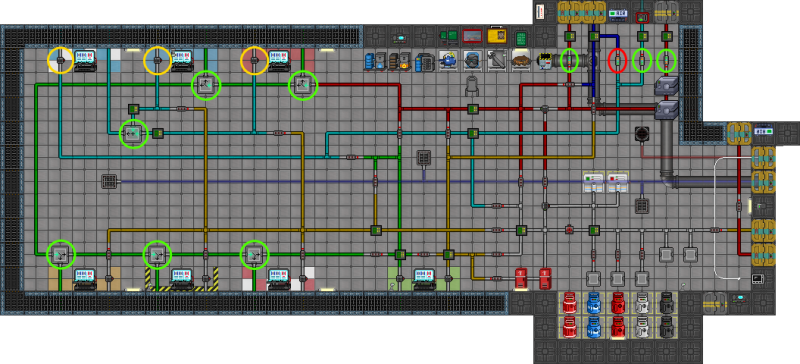
Task: Click the bottom-left green-circled gas mixer
Action: (61, 254)
